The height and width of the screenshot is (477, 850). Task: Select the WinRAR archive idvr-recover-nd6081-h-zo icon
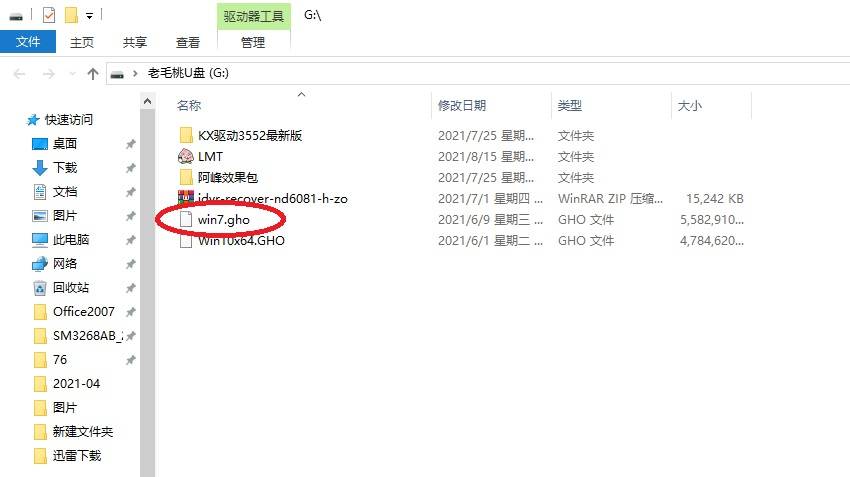pos(186,198)
